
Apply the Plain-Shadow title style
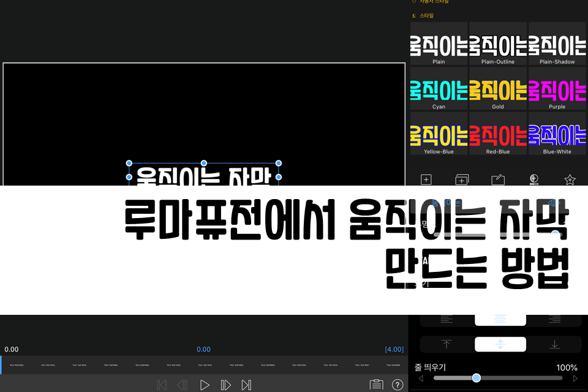[x=557, y=43]
